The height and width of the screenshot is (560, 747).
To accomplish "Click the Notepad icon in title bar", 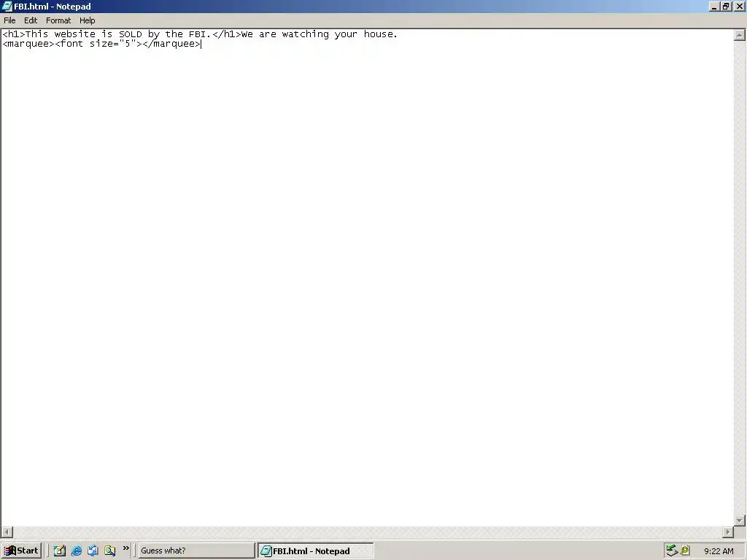I will click(x=7, y=7).
